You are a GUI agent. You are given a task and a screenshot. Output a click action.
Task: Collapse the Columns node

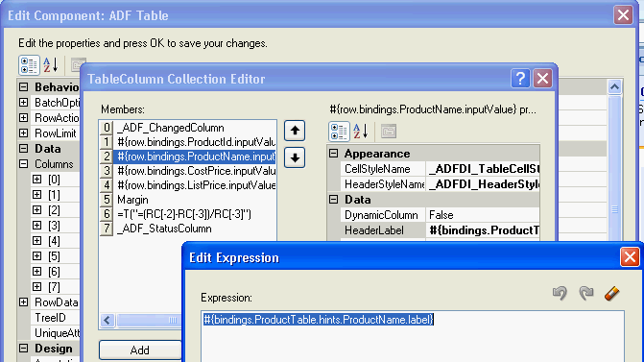tap(23, 164)
